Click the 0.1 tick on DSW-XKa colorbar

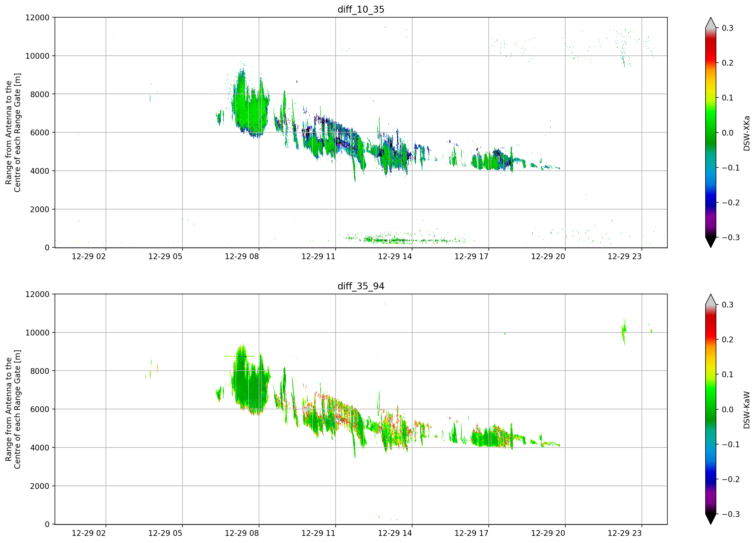point(728,98)
